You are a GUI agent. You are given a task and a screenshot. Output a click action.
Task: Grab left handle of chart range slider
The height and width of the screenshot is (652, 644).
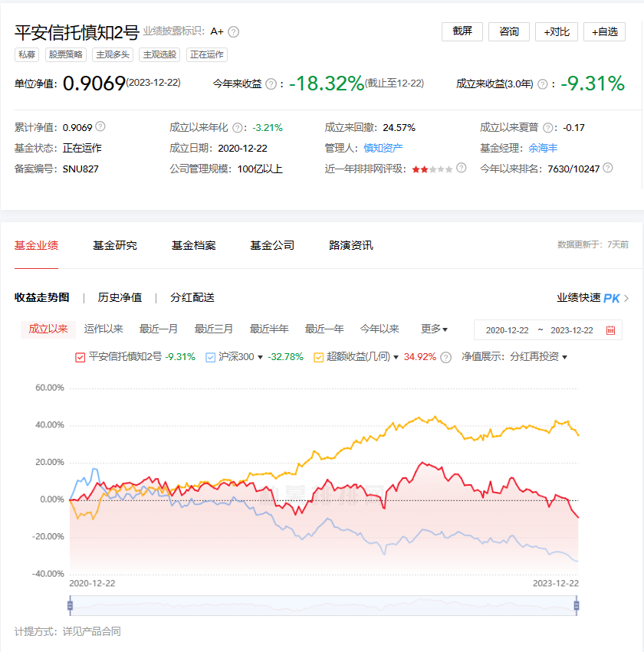70,605
